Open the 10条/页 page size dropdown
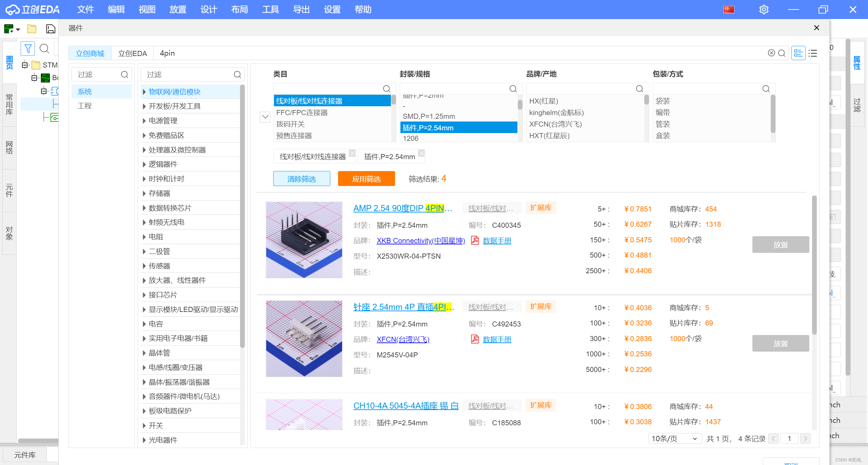868x465 pixels. click(x=674, y=439)
